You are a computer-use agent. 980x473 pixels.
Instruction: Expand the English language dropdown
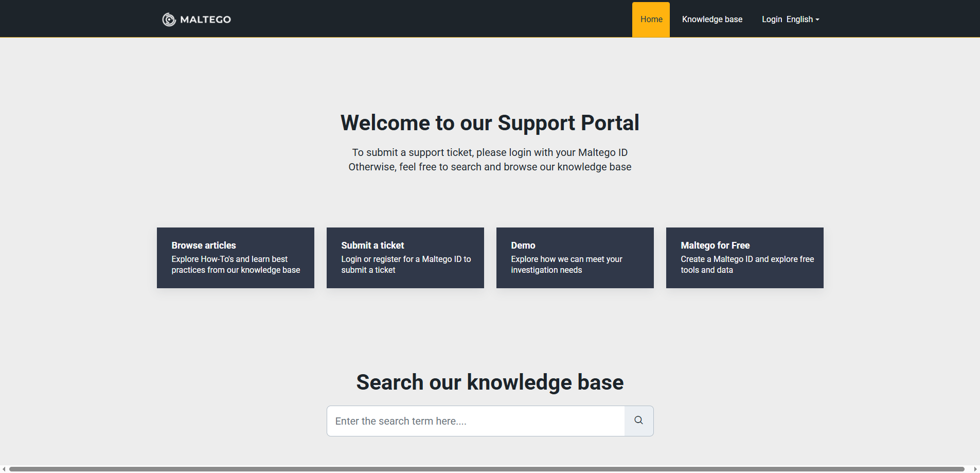coord(803,20)
